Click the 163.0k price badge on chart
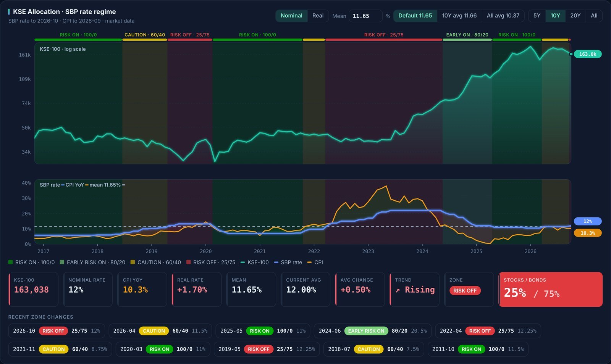The height and width of the screenshot is (364, 611). coord(588,54)
